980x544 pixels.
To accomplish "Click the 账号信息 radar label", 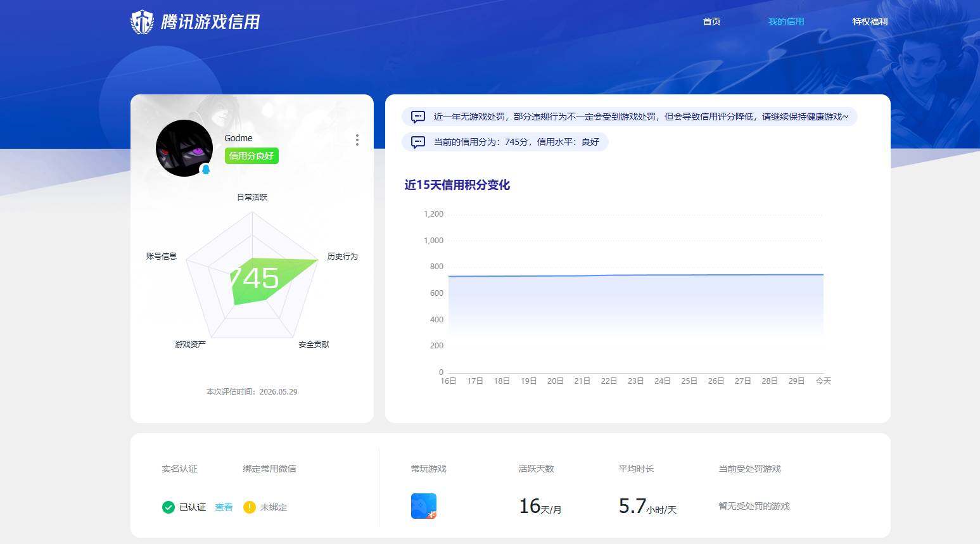I will 162,256.
